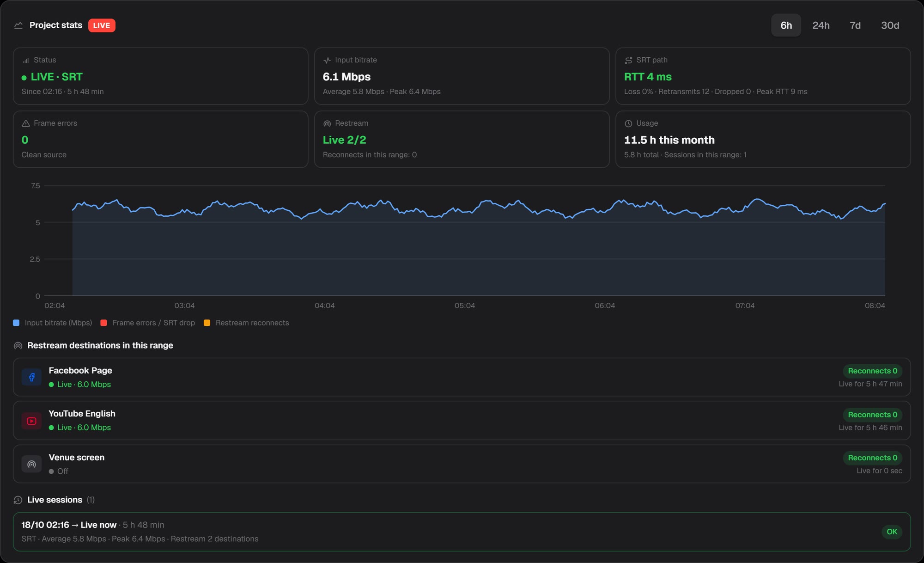The height and width of the screenshot is (563, 924).
Task: Click Facebook Page Reconnects 0 badge
Action: click(x=872, y=371)
